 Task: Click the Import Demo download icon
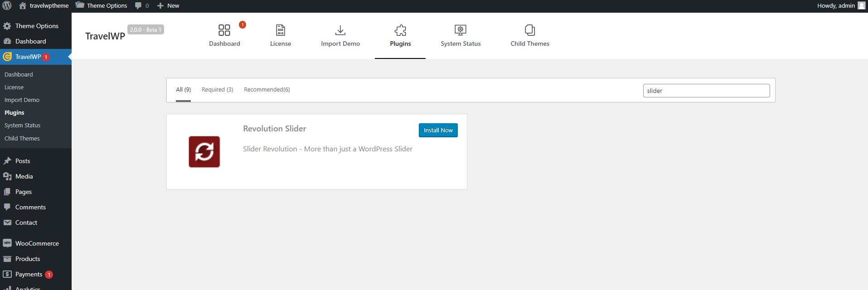[340, 30]
